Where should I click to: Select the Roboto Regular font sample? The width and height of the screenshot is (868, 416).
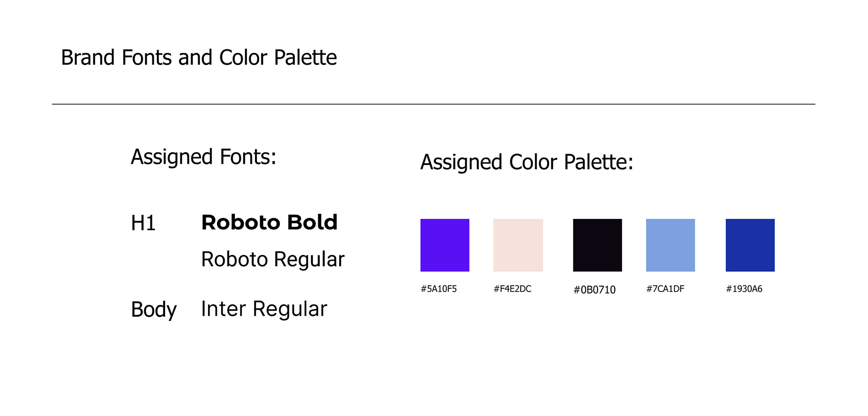coord(273,260)
